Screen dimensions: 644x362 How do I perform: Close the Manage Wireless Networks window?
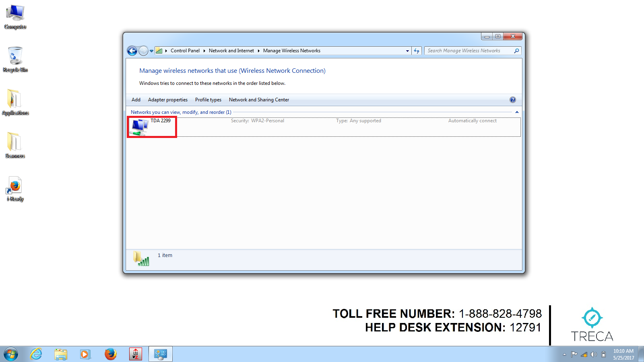click(513, 36)
